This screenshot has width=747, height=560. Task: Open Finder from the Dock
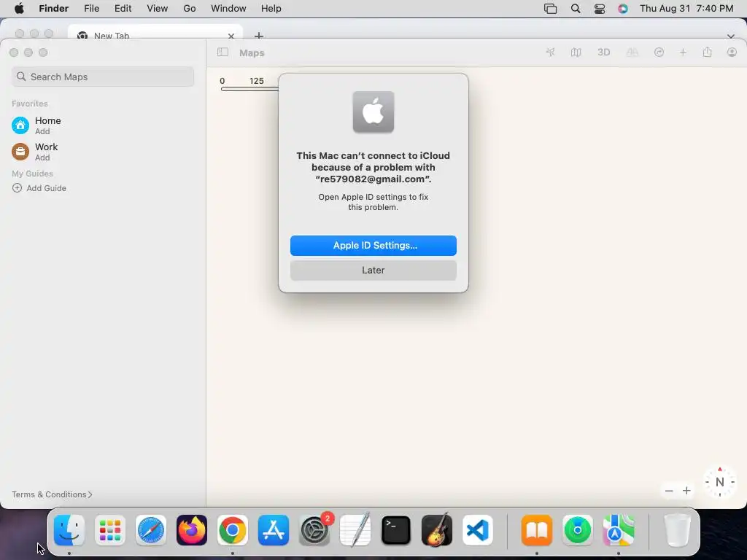click(x=69, y=530)
